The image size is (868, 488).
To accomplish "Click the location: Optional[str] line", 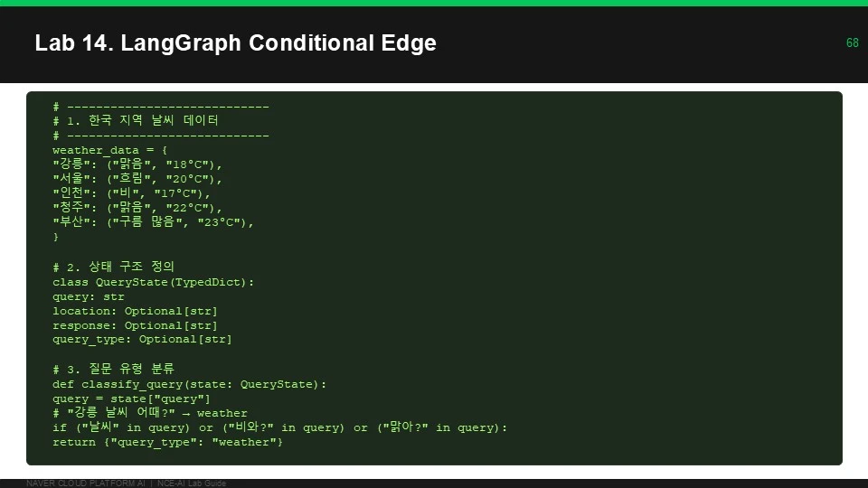I will (135, 311).
